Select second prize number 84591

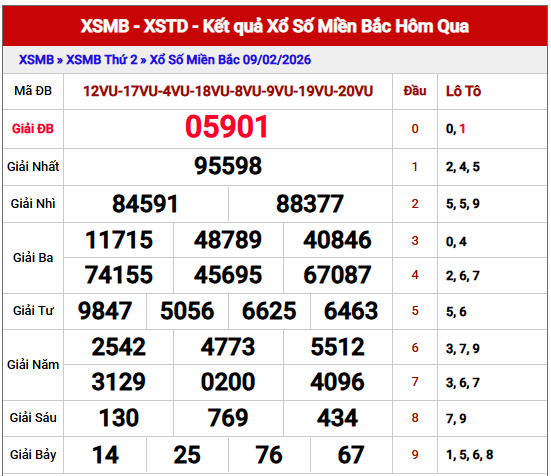coord(145,204)
